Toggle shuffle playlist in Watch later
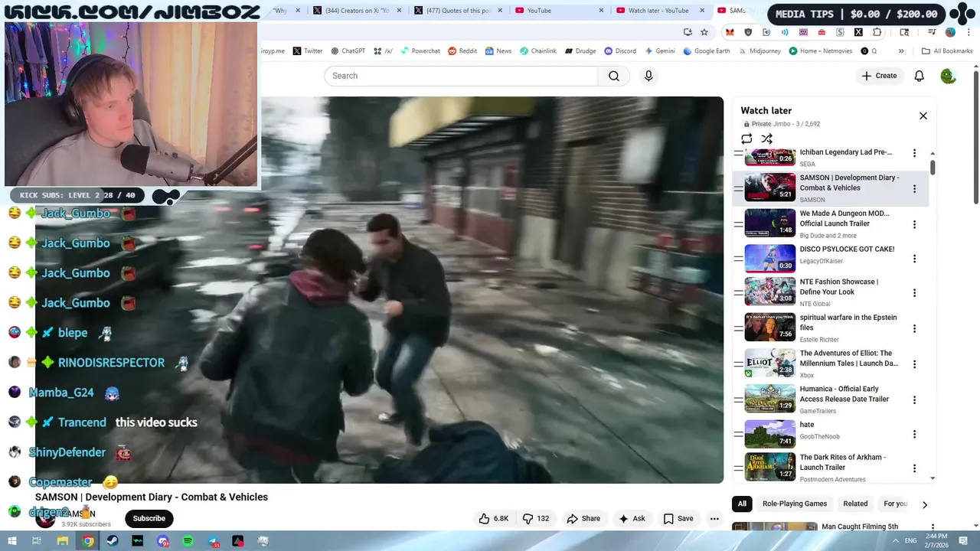This screenshot has height=551, width=980. coord(767,139)
